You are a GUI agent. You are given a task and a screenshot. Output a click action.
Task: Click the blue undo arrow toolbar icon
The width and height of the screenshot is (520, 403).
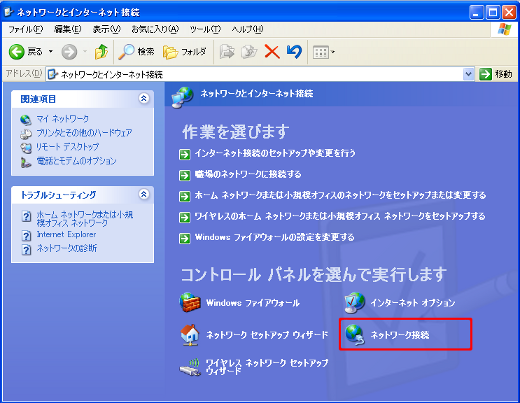294,52
